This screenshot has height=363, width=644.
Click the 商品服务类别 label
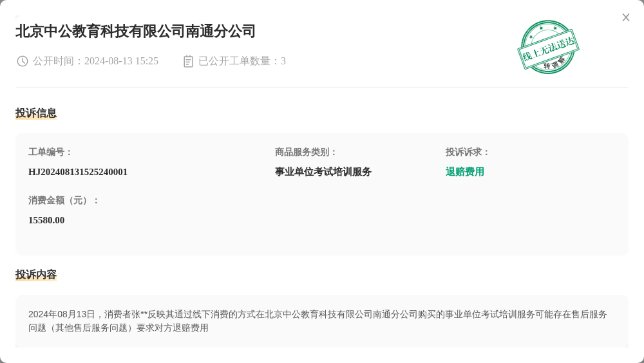pos(305,153)
